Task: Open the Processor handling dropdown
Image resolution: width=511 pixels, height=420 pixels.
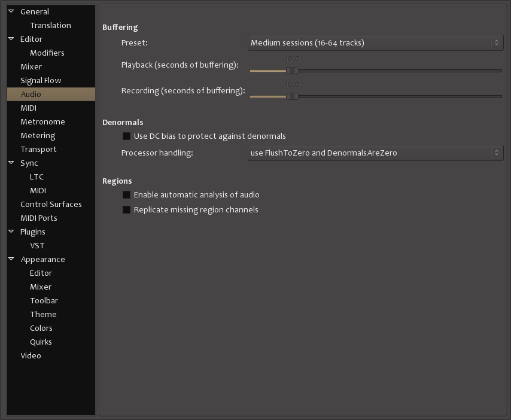Action: 375,153
